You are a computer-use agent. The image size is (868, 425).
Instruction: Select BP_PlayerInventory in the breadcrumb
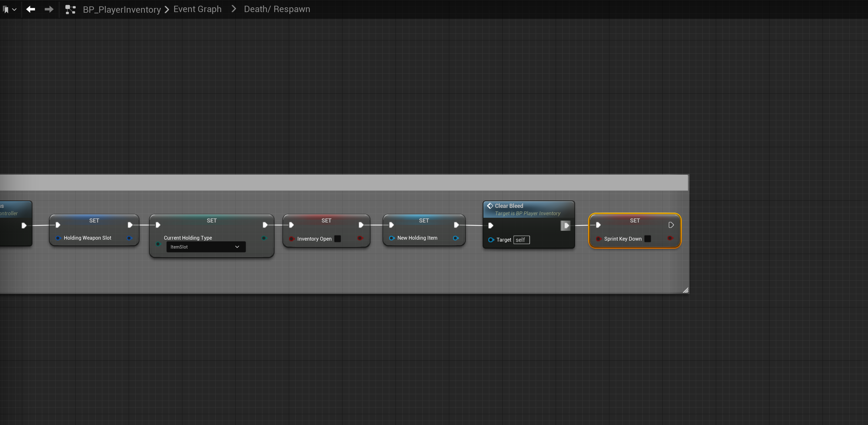pos(122,10)
